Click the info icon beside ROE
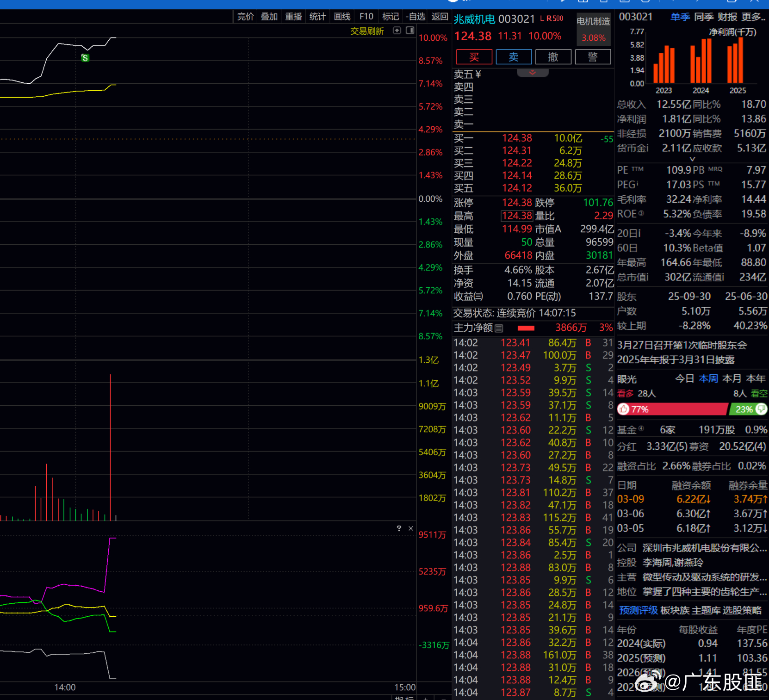The width and height of the screenshot is (769, 700). coord(641,213)
